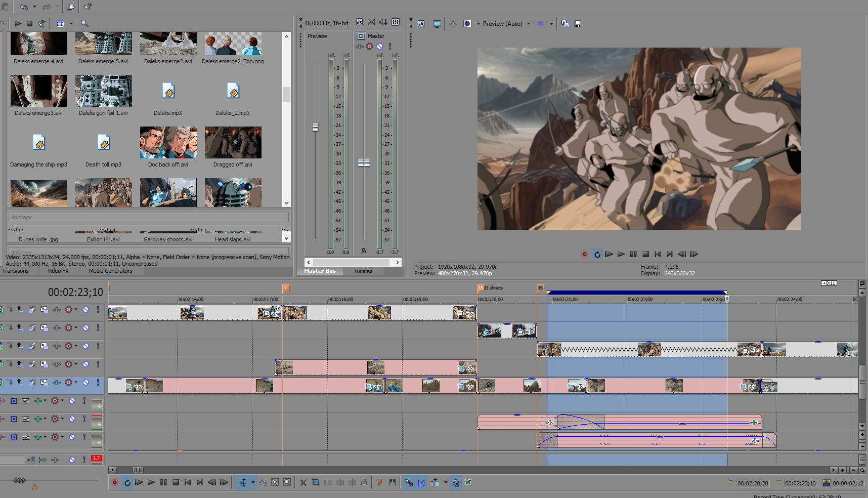Solo the Master bus
868x498 pixels.
[389, 46]
